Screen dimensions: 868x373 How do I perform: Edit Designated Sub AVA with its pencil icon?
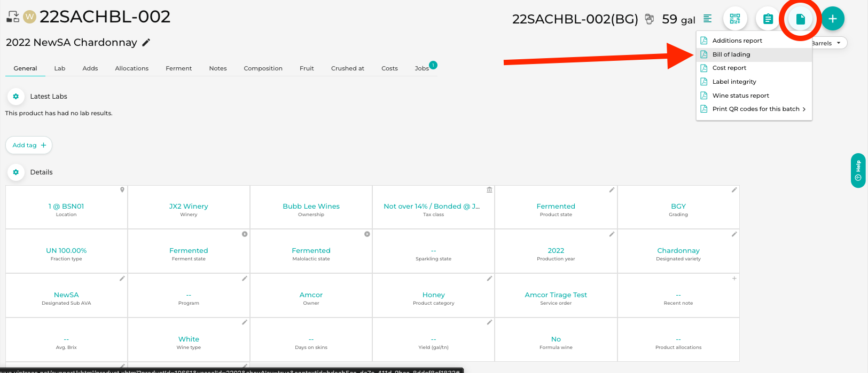pyautogui.click(x=122, y=279)
